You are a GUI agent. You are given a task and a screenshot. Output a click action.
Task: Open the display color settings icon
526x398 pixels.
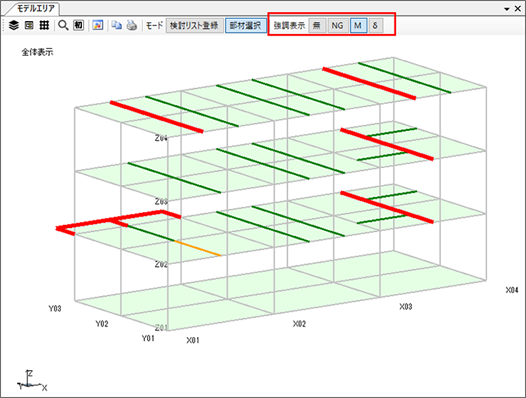(98, 25)
